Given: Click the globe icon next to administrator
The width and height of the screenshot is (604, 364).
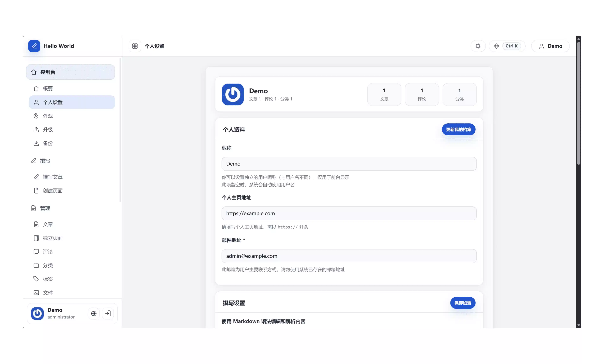Looking at the screenshot, I should coord(94,313).
